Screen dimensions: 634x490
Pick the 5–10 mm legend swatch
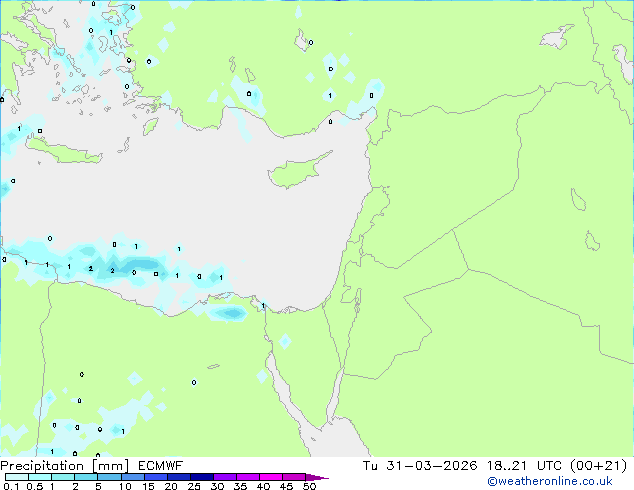point(109,477)
